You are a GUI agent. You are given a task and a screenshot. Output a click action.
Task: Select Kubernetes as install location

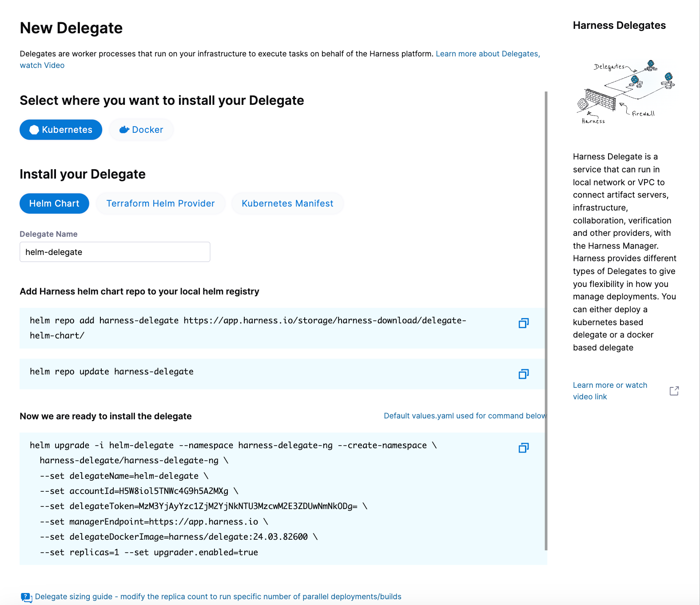pyautogui.click(x=61, y=130)
